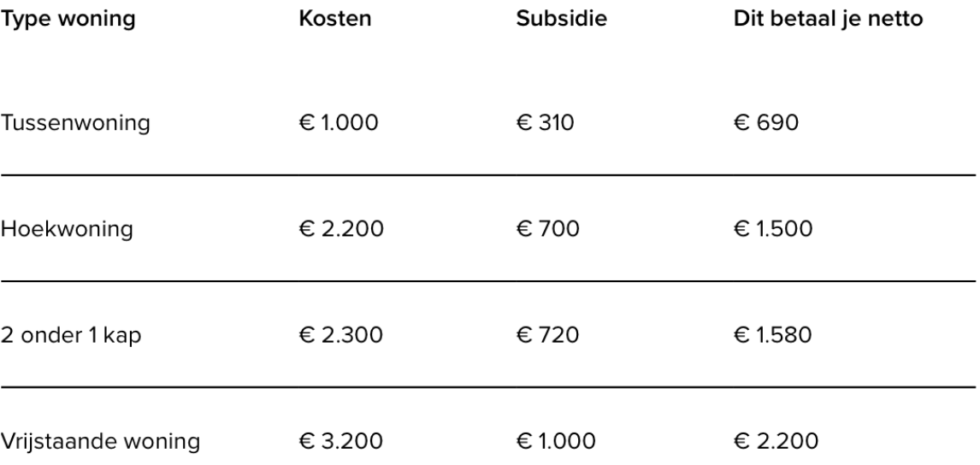Image resolution: width=980 pixels, height=465 pixels.
Task: Select the "Kosten" column header
Action: (335, 20)
